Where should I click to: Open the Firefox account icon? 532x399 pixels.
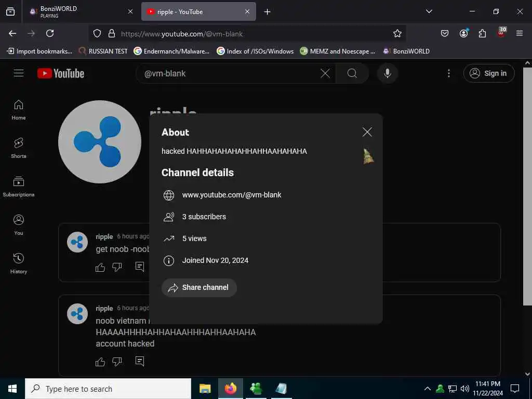tap(464, 33)
